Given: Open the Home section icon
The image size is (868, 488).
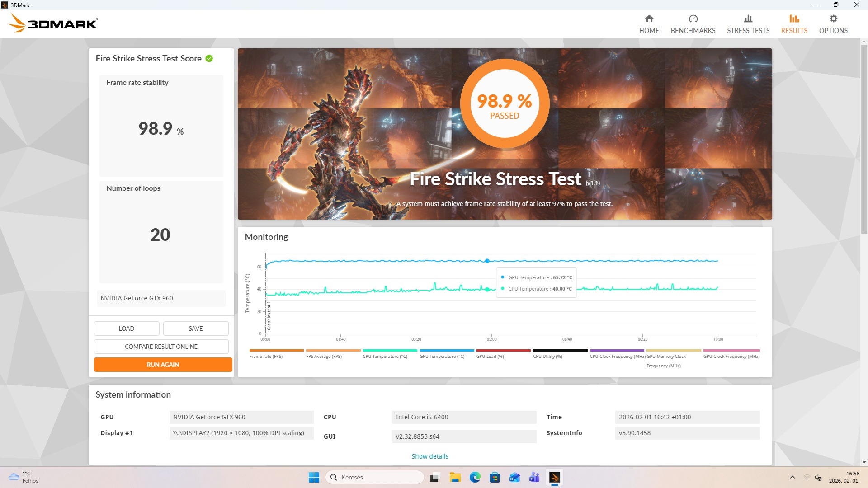Looking at the screenshot, I should 649,19.
